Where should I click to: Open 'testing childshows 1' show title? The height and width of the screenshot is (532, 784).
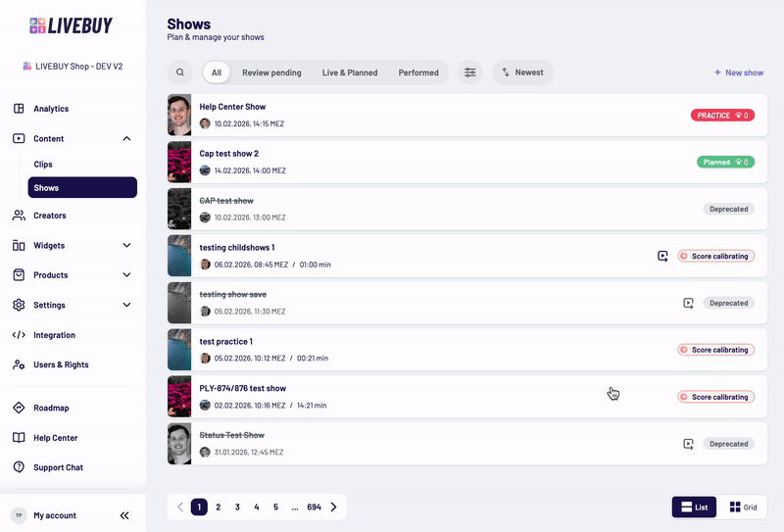(x=237, y=248)
